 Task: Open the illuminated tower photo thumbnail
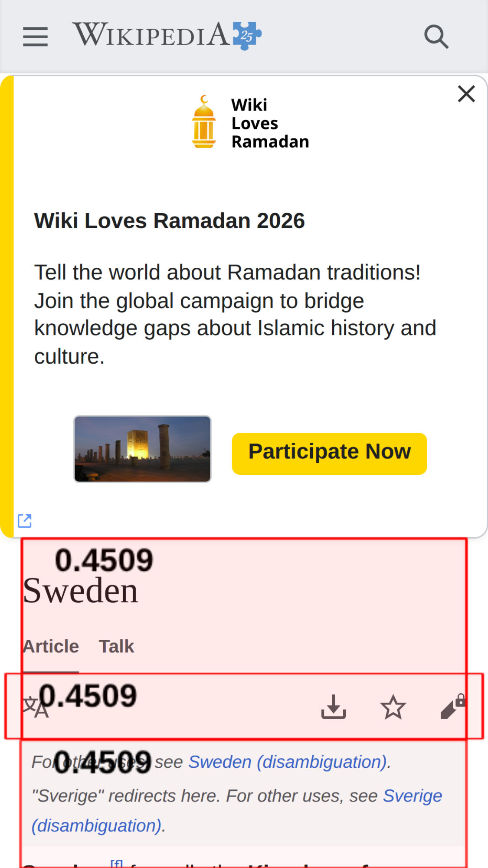142,449
